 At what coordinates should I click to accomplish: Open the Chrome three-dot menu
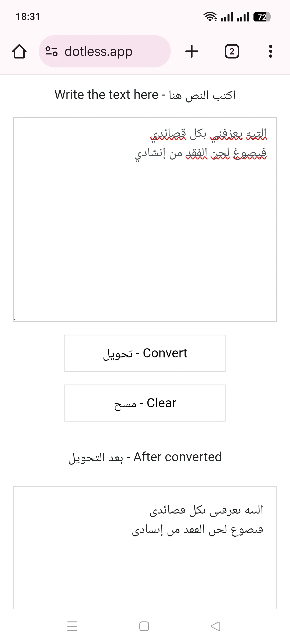[x=271, y=51]
